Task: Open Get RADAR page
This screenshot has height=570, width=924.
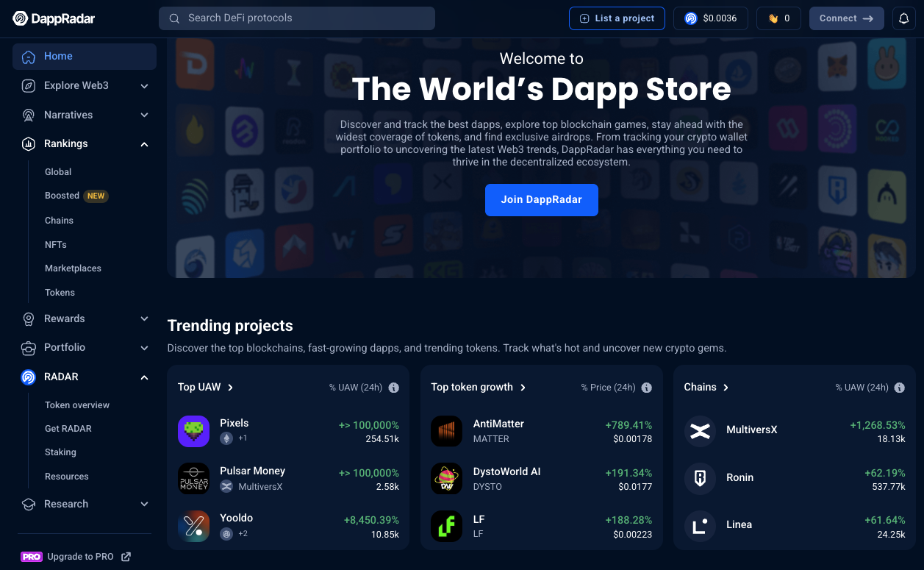Action: (x=68, y=429)
